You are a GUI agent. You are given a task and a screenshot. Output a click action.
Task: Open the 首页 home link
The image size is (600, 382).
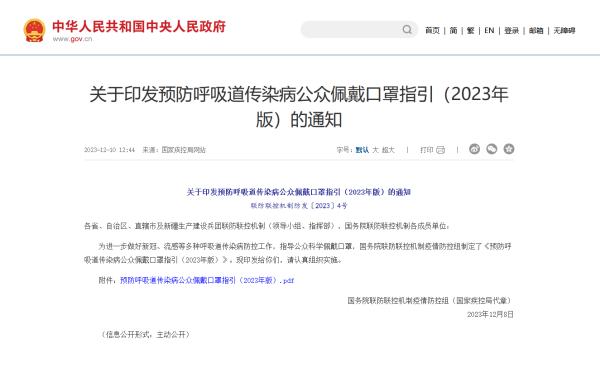point(432,31)
